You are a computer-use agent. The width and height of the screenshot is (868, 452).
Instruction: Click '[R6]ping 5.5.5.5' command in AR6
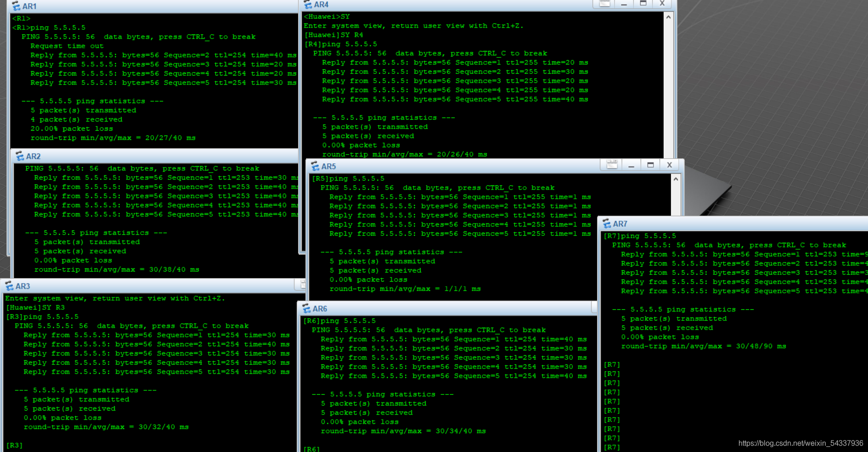pyautogui.click(x=339, y=321)
